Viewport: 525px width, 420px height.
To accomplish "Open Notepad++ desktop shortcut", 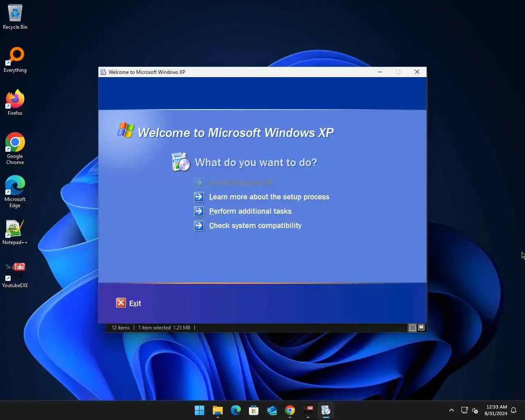I will point(15,233).
